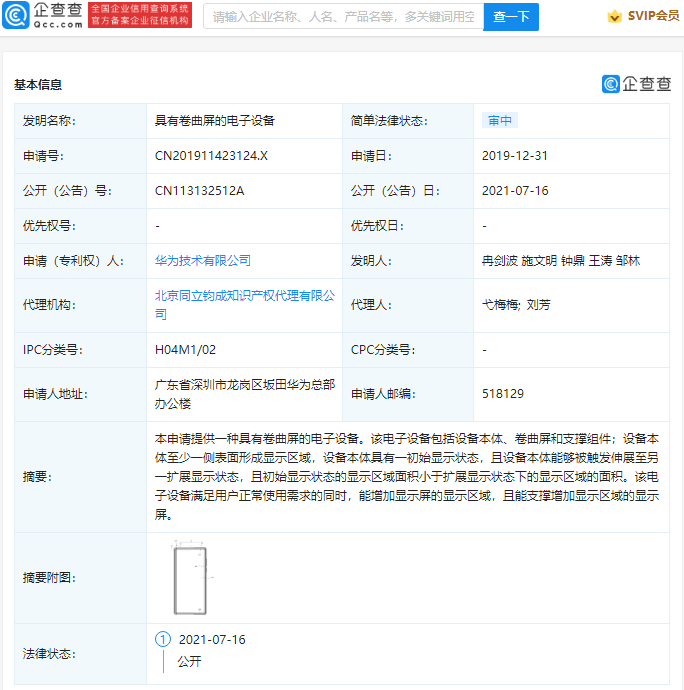The image size is (684, 690).
Task: Click the 公开 status text under legal status
Action: 189,661
